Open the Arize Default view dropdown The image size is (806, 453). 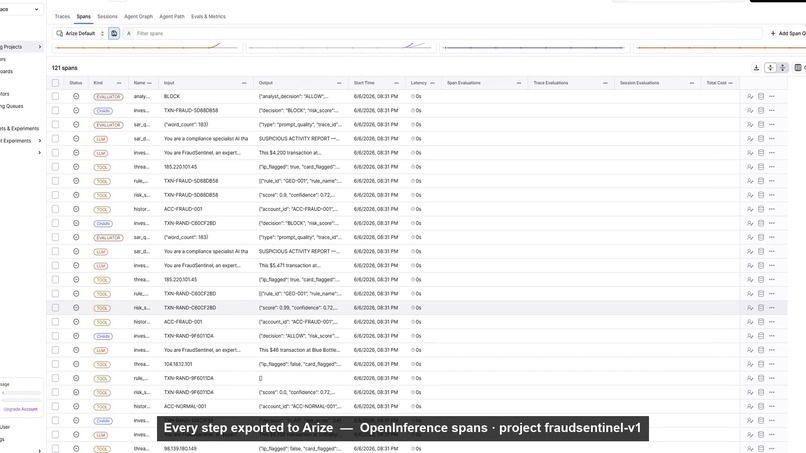[80, 33]
